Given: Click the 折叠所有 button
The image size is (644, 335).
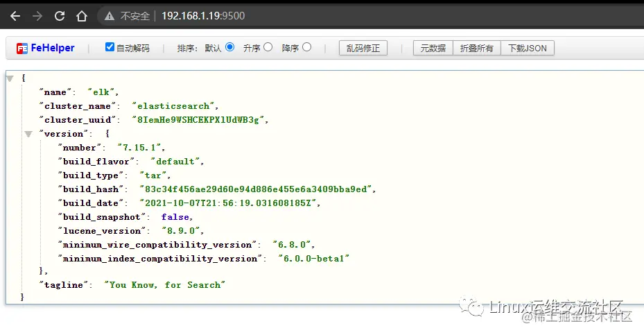Looking at the screenshot, I should [476, 48].
